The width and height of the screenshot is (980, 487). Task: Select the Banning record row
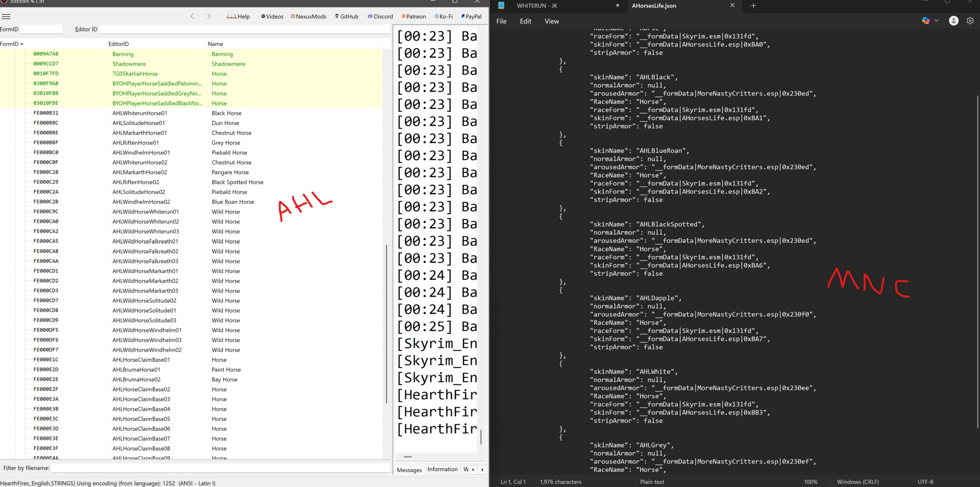click(x=191, y=54)
